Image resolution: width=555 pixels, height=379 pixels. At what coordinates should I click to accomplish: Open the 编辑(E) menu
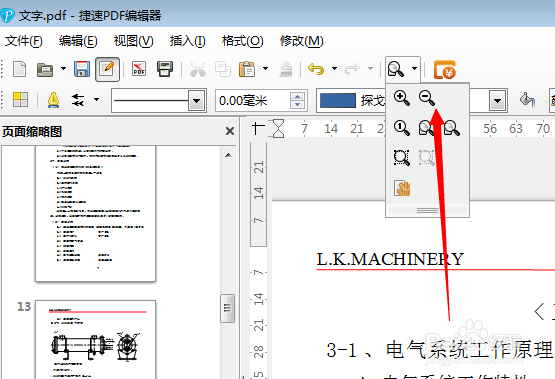coord(78,41)
